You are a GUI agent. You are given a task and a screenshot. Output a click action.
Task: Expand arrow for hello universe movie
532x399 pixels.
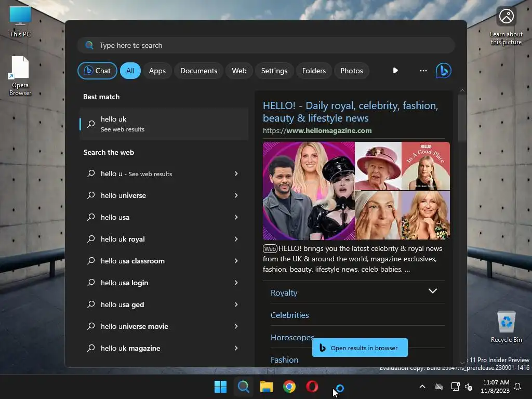236,326
